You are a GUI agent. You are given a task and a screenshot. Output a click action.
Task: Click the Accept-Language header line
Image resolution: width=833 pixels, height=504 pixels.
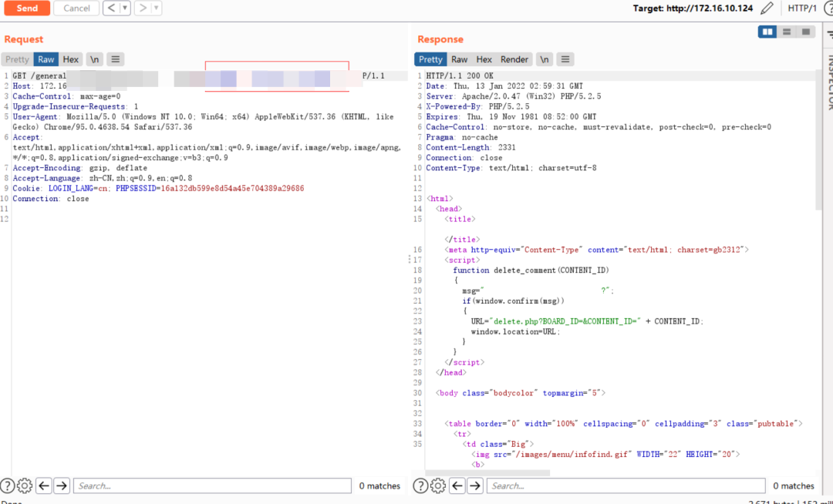[103, 178]
